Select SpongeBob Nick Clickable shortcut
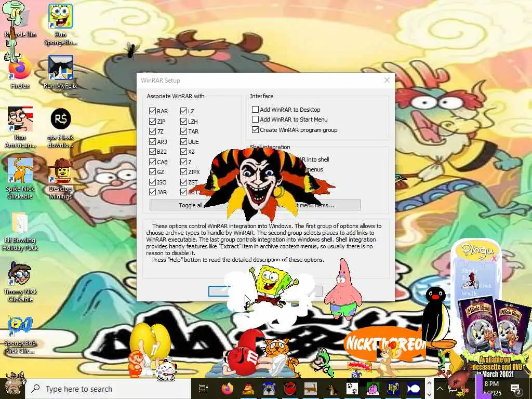The height and width of the screenshot is (399, 532). (20, 335)
